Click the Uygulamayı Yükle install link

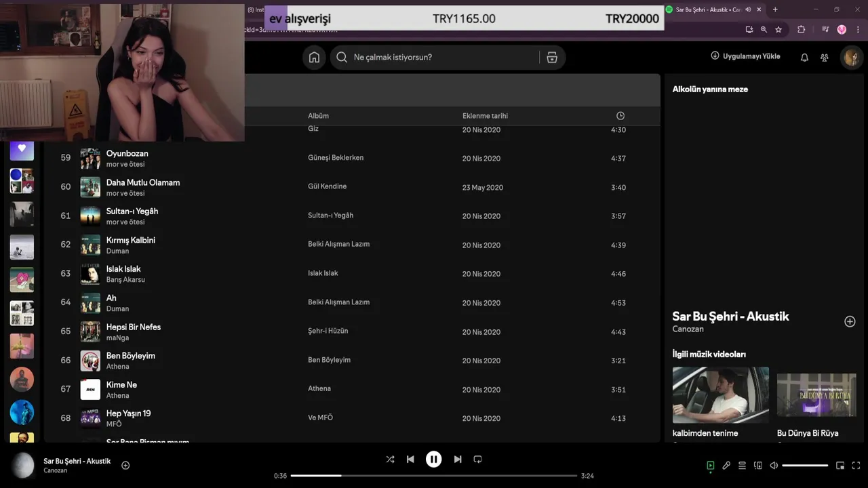coord(745,56)
